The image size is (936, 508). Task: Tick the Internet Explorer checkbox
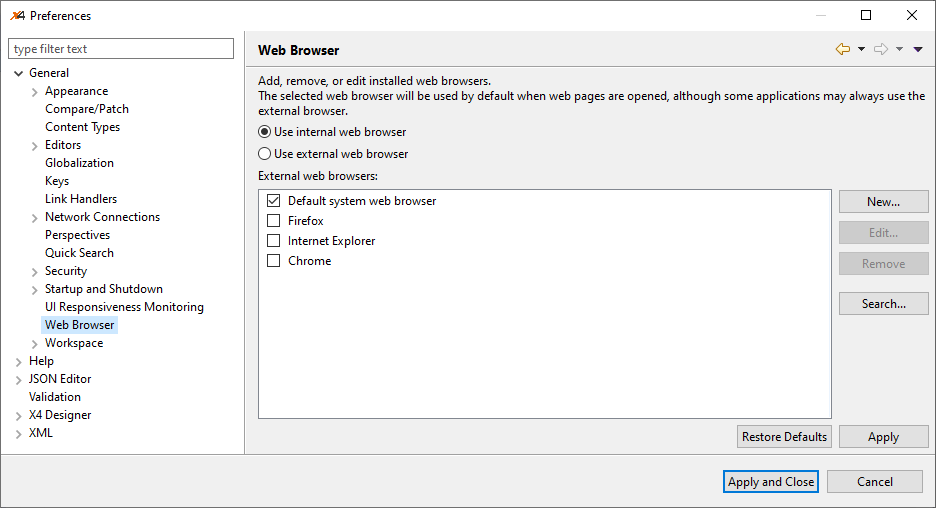point(274,241)
